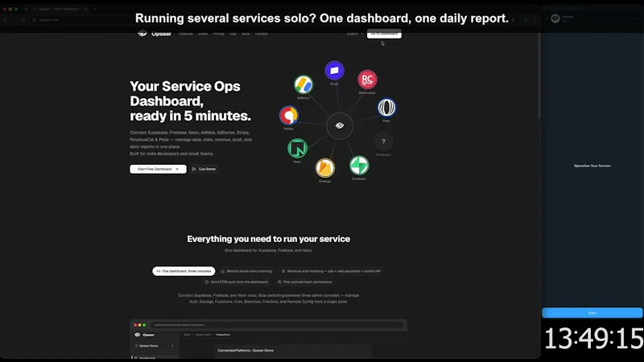
Task: Click the Polar integration icon
Action: [x=386, y=108]
